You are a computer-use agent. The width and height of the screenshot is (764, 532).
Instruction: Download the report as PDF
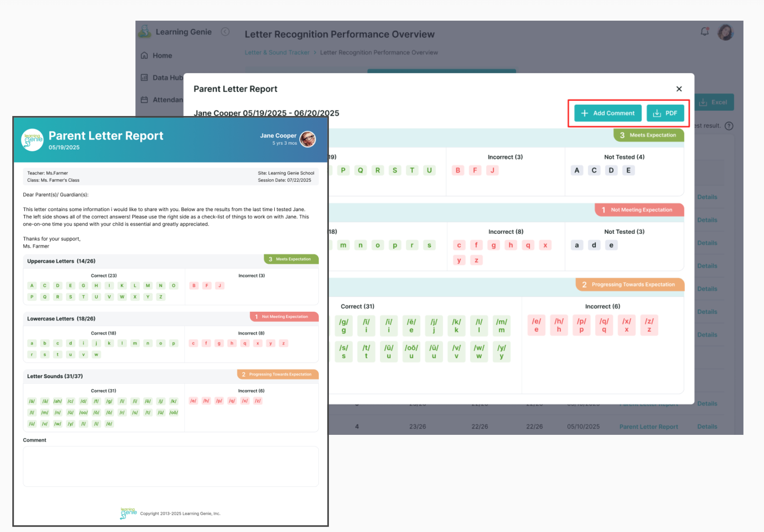click(x=665, y=113)
